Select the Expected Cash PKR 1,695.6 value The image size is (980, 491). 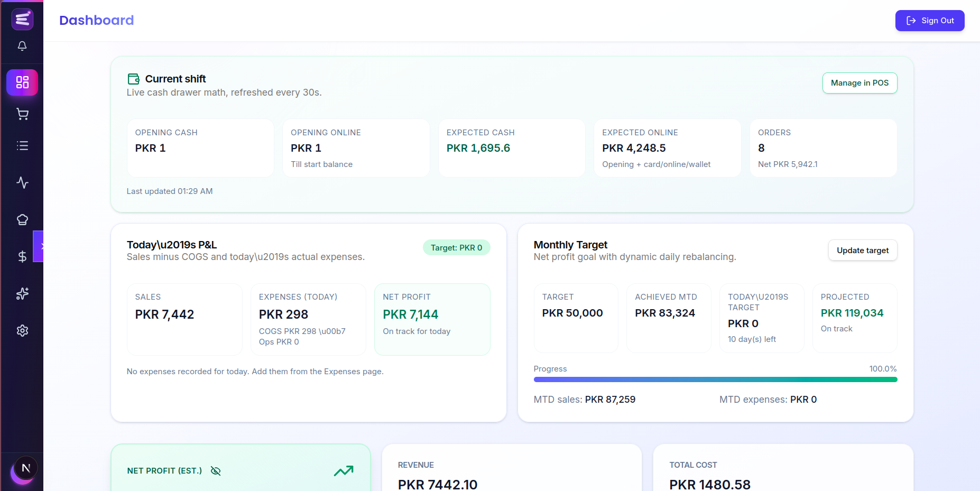(478, 149)
